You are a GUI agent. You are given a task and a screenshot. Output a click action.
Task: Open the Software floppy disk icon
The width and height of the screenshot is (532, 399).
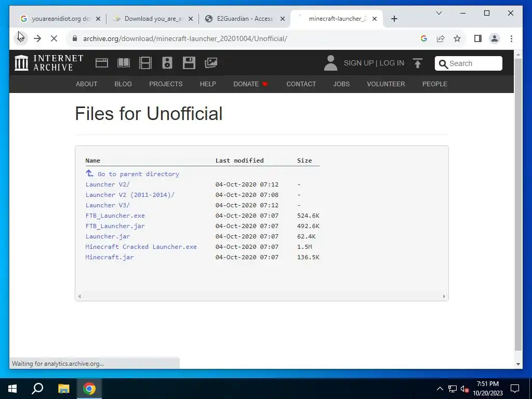189,63
